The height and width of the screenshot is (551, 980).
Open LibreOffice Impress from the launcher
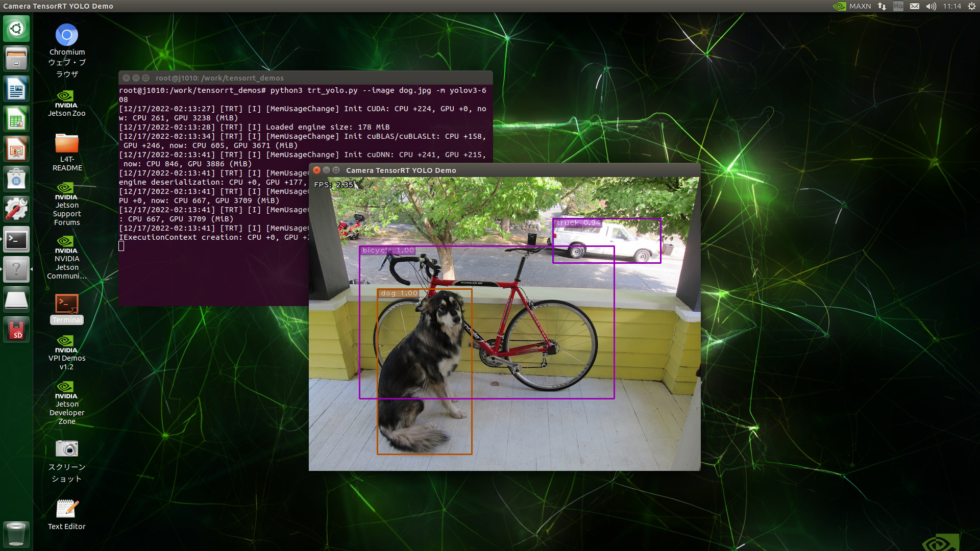pyautogui.click(x=16, y=149)
